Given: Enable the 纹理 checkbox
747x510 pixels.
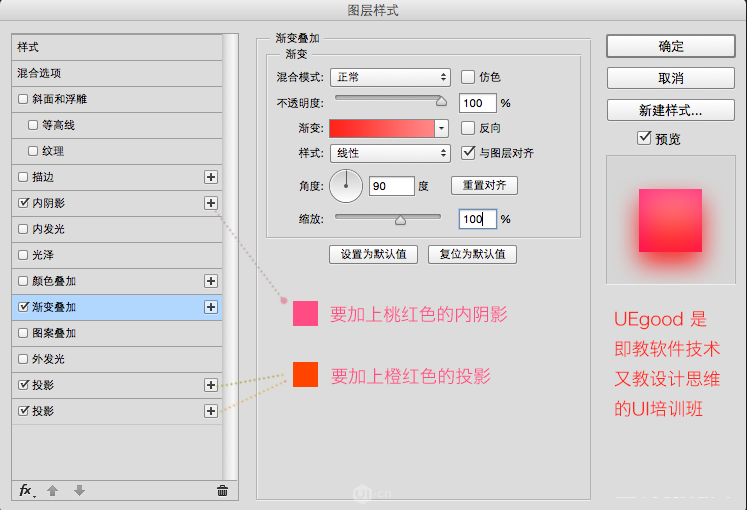Looking at the screenshot, I should pyautogui.click(x=33, y=151).
